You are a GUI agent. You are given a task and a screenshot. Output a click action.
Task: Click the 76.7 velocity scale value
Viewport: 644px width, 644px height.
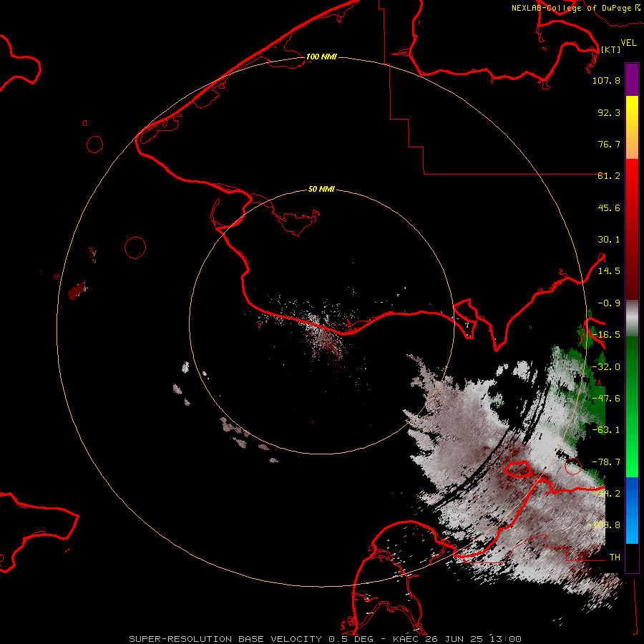609,144
